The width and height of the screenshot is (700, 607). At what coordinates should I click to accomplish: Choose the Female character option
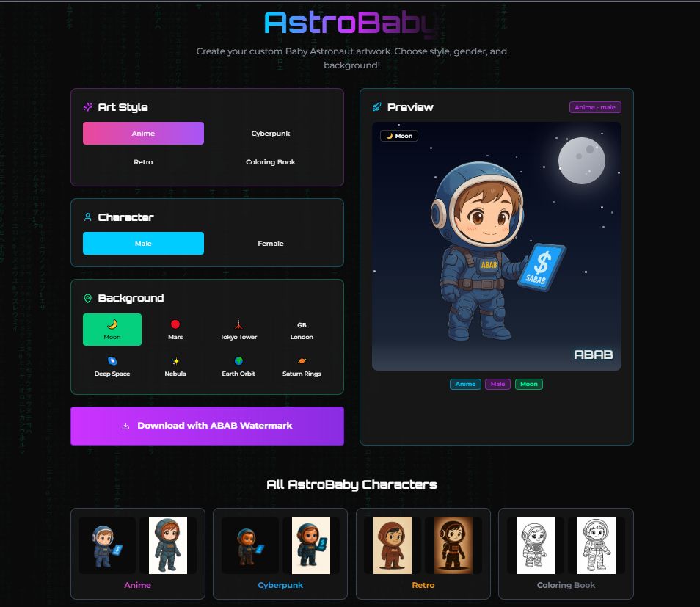pos(271,244)
